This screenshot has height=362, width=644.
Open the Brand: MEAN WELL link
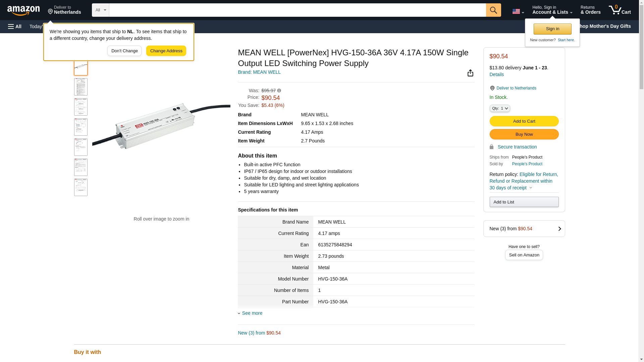tap(259, 72)
